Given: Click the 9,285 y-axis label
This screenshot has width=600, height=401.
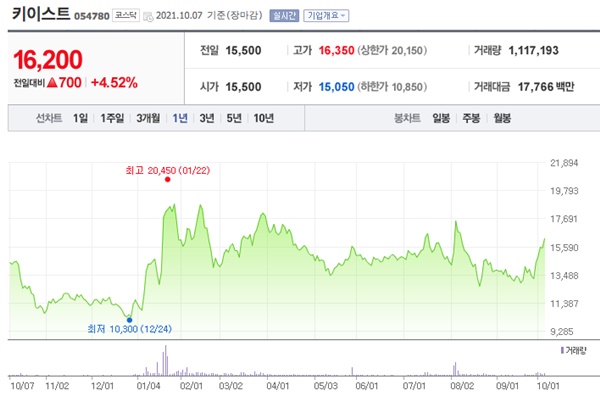Looking at the screenshot, I should [x=562, y=332].
